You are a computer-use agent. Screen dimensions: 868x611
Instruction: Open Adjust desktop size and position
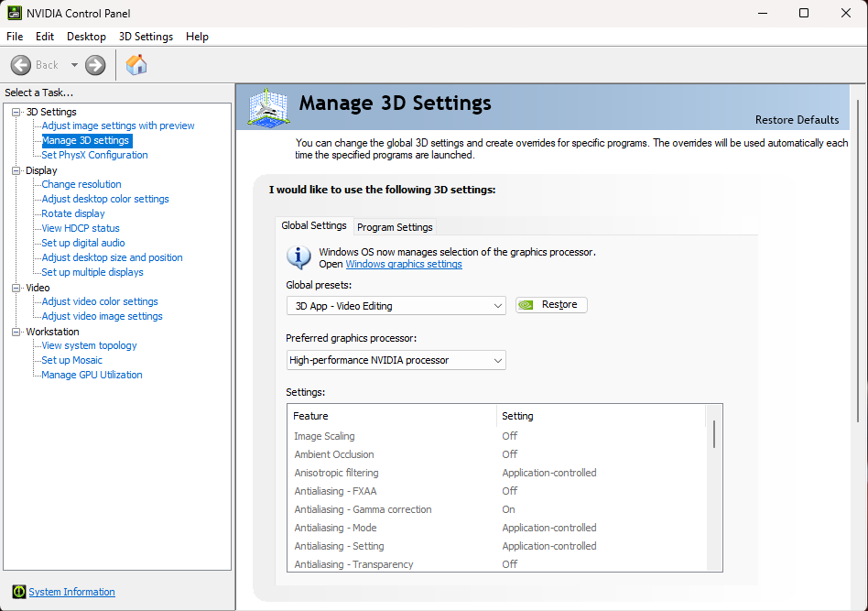tap(112, 257)
